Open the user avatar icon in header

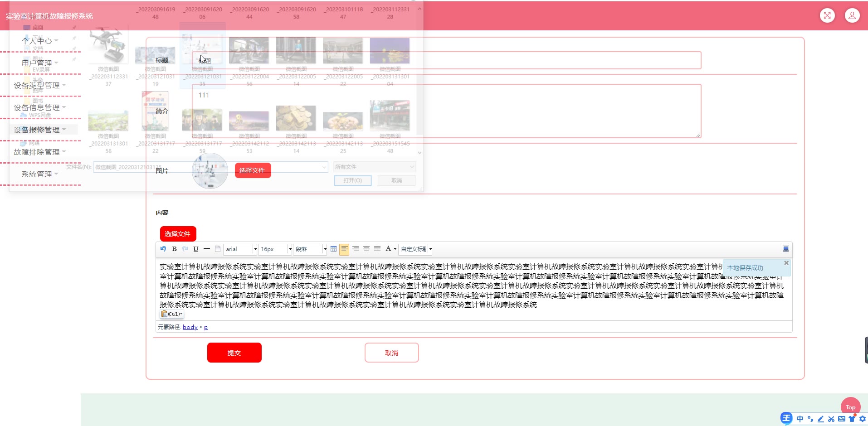click(852, 15)
